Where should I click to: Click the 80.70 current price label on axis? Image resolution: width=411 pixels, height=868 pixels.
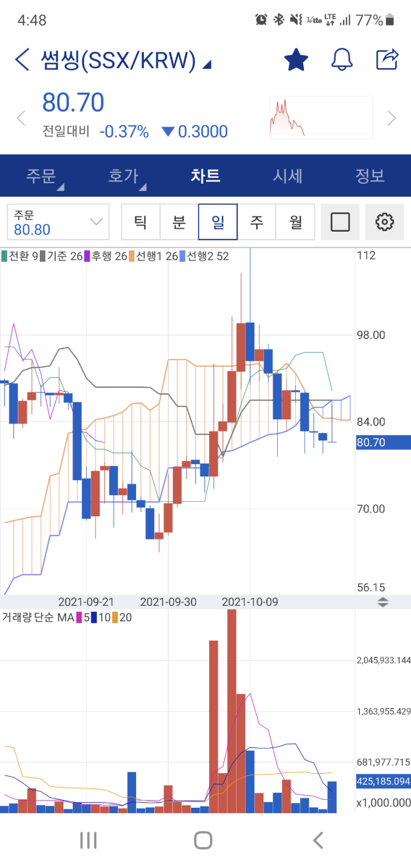(383, 442)
